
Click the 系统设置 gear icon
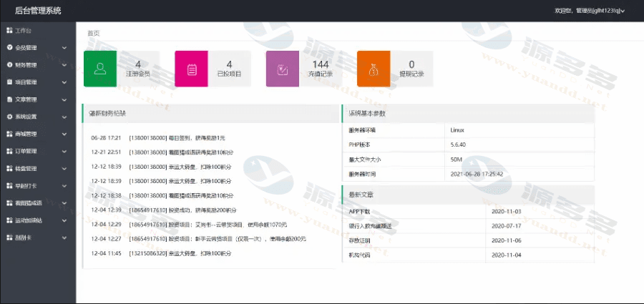point(9,117)
